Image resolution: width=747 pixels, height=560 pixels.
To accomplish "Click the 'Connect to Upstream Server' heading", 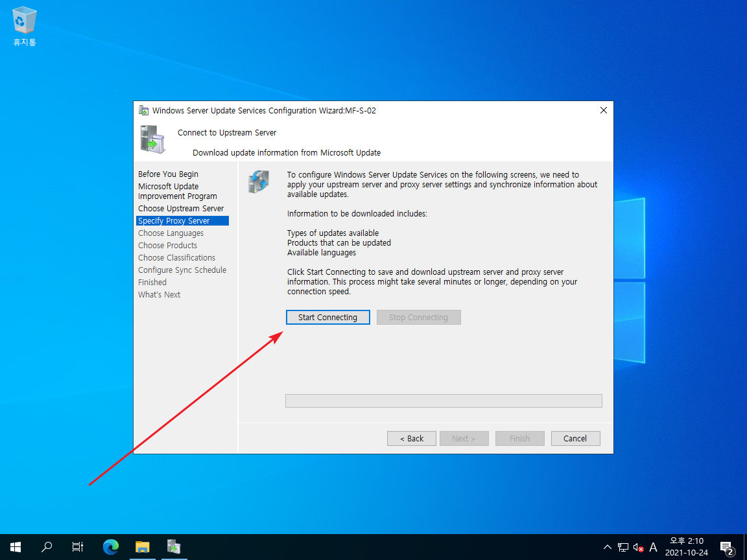I will pos(227,133).
